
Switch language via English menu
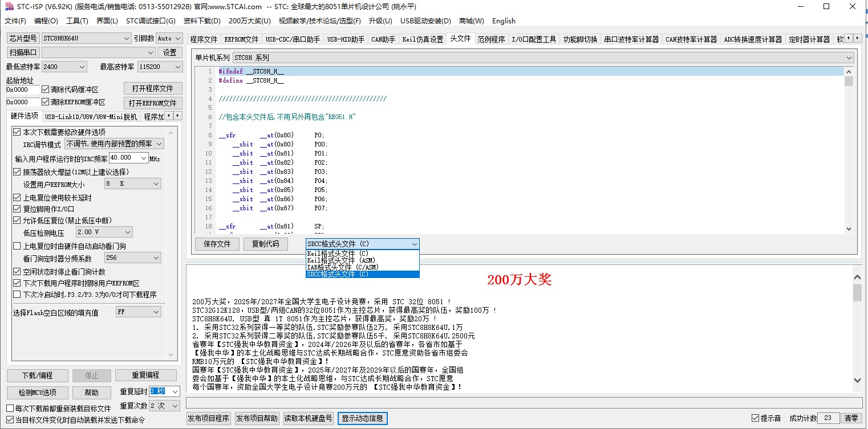(504, 21)
